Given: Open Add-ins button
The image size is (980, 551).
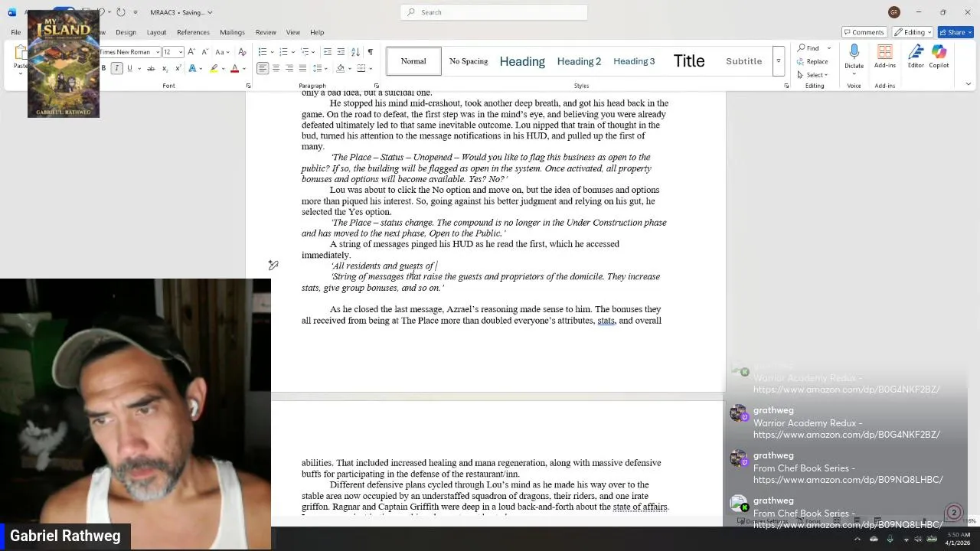Looking at the screenshot, I should pos(884,57).
